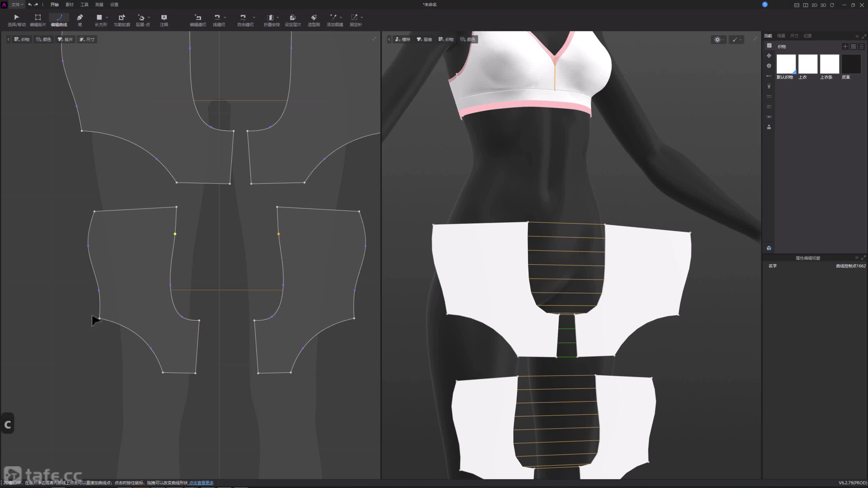
Task: Open the 3D simulate button dropdown
Action: point(723,40)
